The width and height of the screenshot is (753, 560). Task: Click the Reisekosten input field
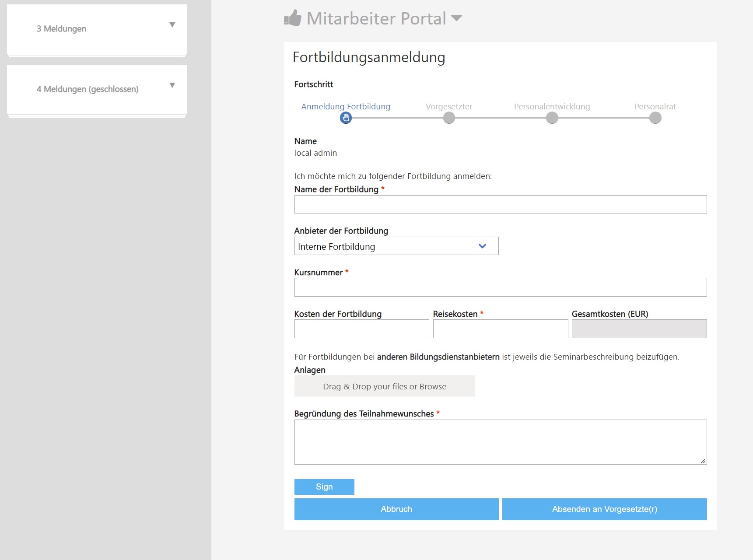pyautogui.click(x=500, y=329)
